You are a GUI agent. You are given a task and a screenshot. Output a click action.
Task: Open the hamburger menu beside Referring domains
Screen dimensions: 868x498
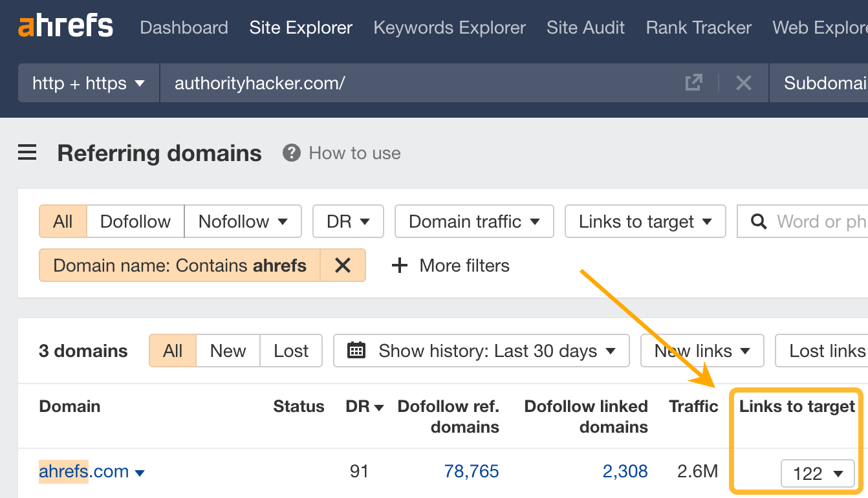click(27, 152)
